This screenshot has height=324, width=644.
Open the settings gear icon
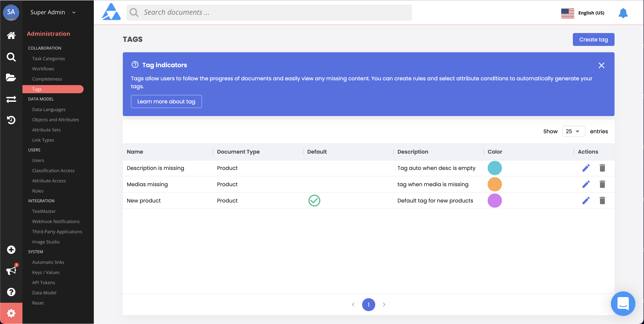click(11, 313)
